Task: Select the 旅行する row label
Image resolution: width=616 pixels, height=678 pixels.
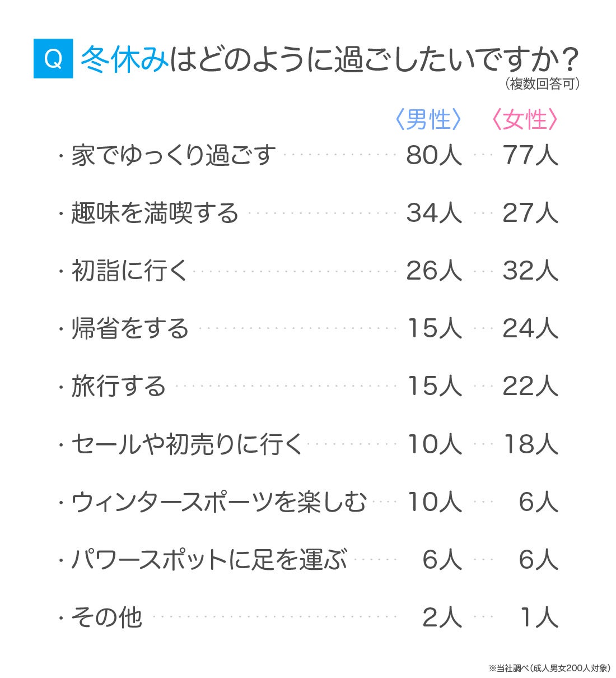Action: [119, 387]
